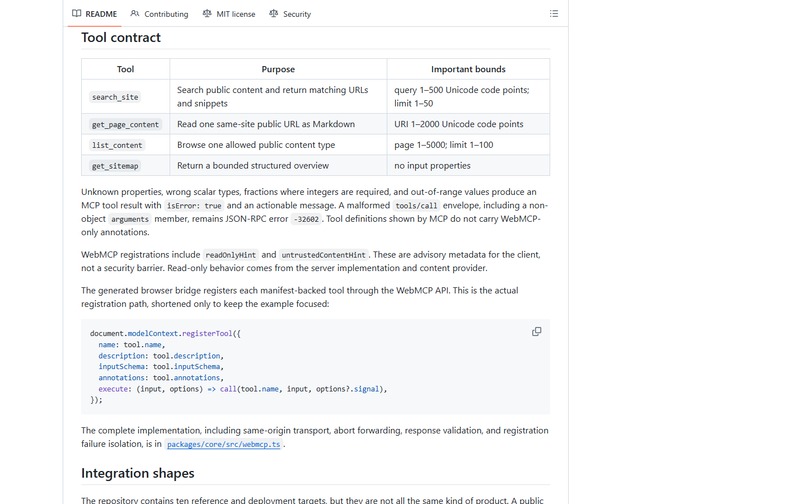Click 'Return a bounded structured overview' cell

click(x=278, y=166)
